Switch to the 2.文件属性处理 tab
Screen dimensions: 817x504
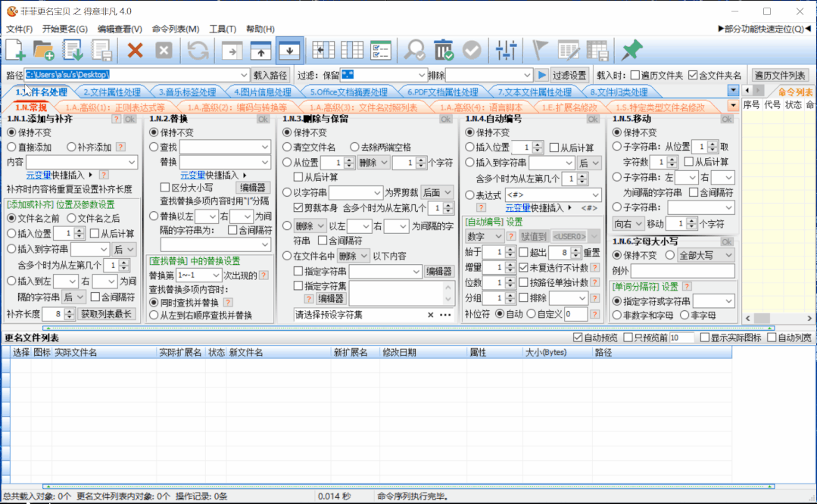point(112,92)
